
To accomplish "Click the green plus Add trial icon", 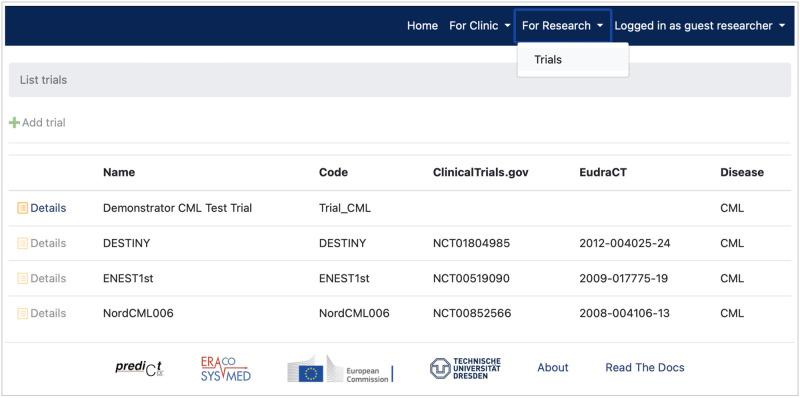I will pyautogui.click(x=14, y=122).
